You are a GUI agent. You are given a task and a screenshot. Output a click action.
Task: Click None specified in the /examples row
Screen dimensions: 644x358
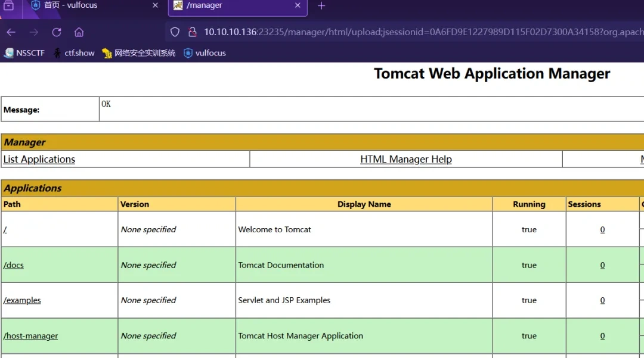(x=148, y=300)
